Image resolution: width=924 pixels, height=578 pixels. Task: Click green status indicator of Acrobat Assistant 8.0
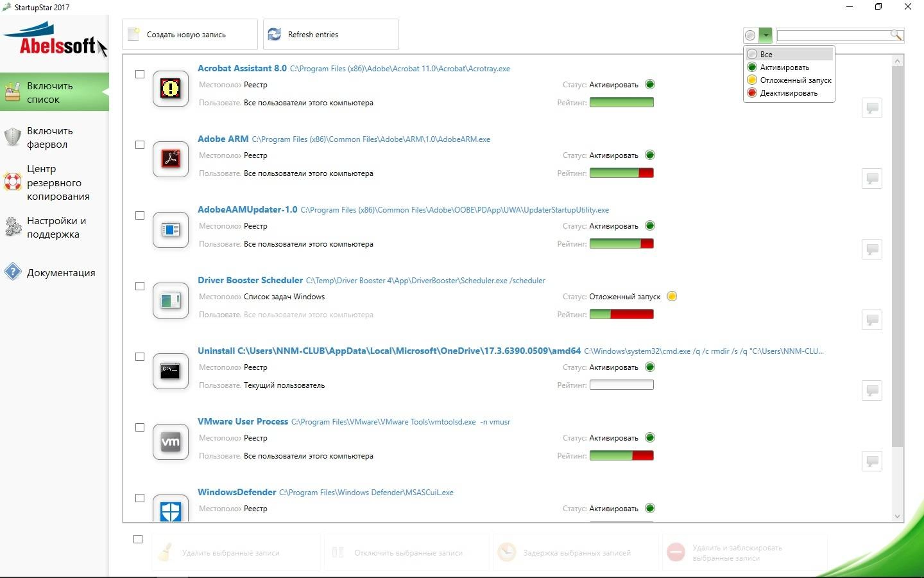[x=650, y=84]
